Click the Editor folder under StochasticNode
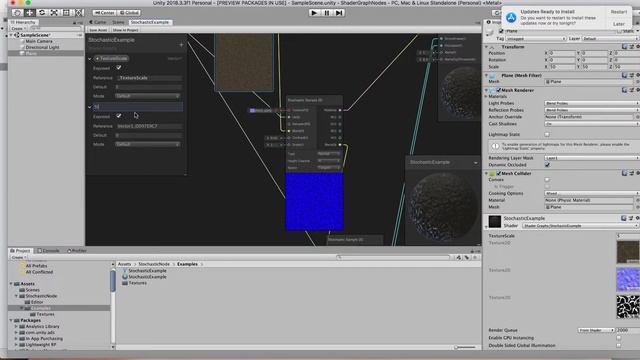 34,302
